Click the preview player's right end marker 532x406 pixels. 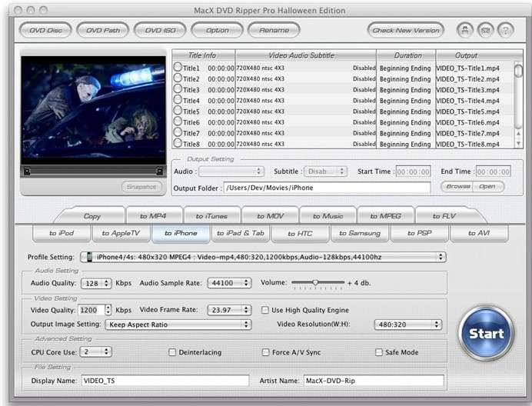[x=159, y=171]
